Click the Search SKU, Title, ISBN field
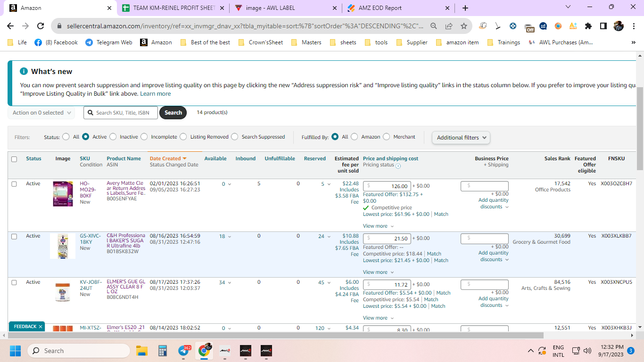Image resolution: width=644 pixels, height=362 pixels. (x=121, y=113)
